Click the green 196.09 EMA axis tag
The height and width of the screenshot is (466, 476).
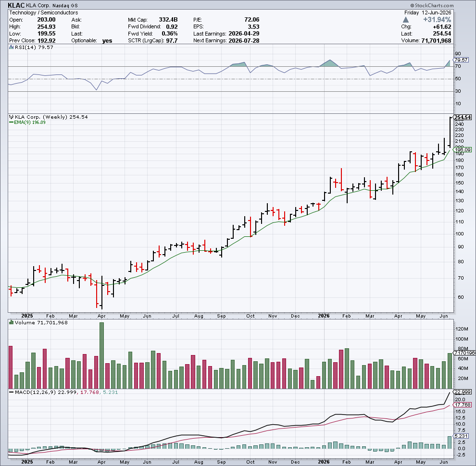point(463,149)
